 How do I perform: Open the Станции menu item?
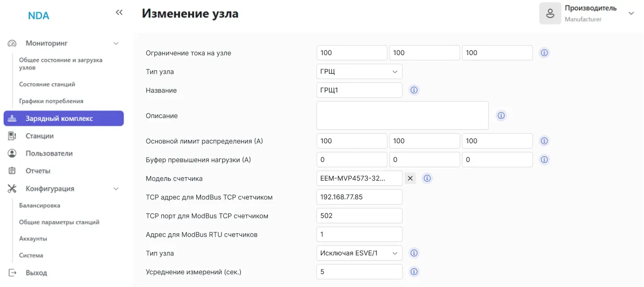click(x=39, y=136)
